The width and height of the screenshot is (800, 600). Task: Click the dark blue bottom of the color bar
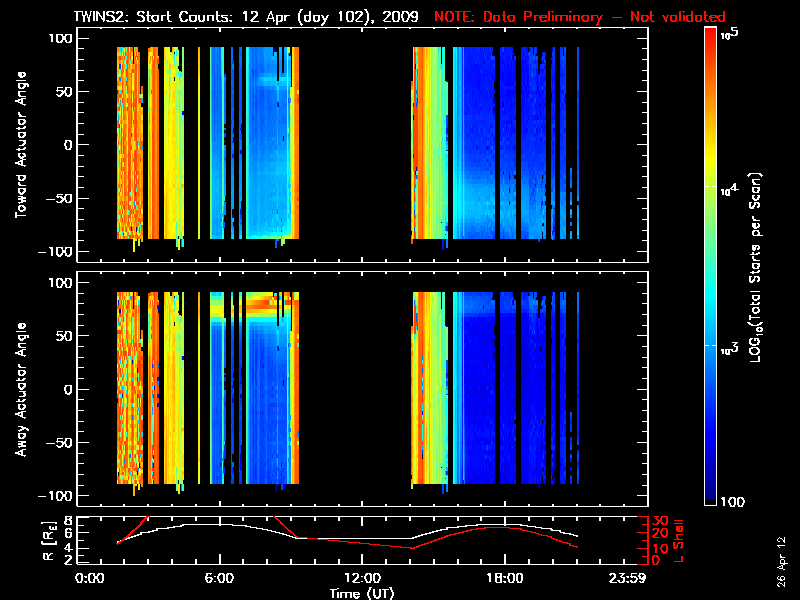(711, 498)
